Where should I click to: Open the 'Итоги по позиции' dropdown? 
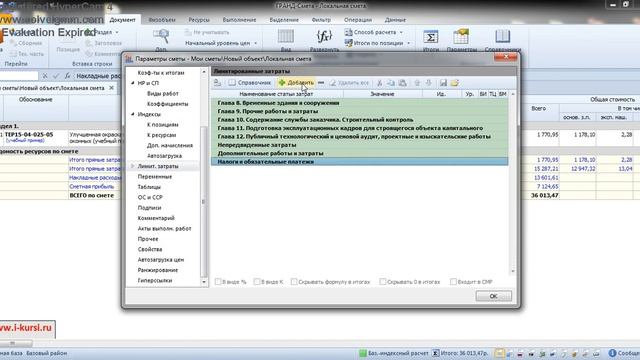[x=378, y=43]
